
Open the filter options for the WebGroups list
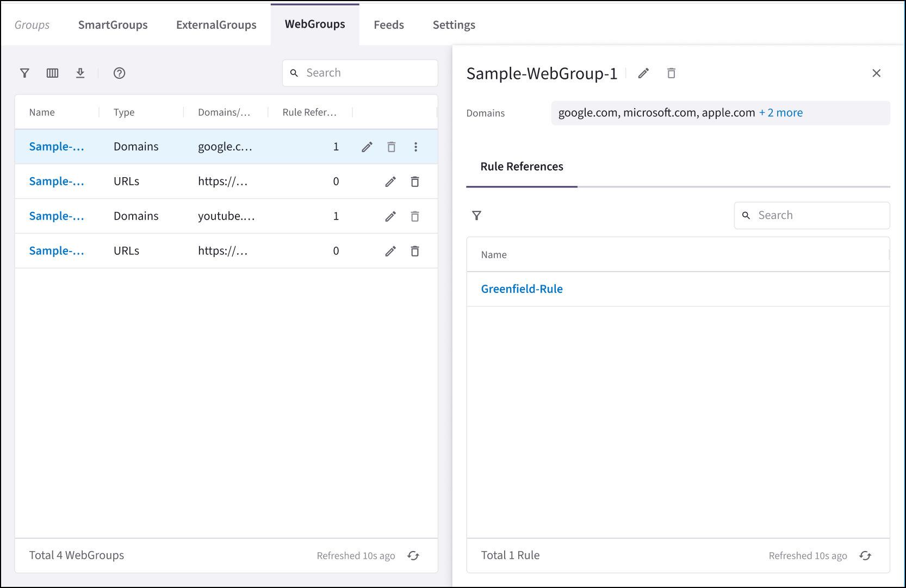tap(24, 73)
